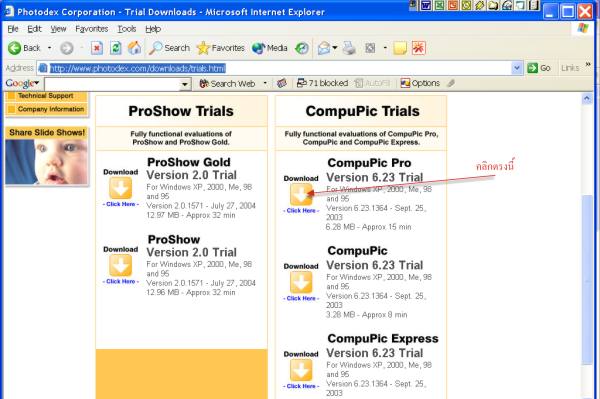600x399 pixels.
Task: Click the Click Here link for CompuPic Express
Action: pyautogui.click(x=301, y=386)
